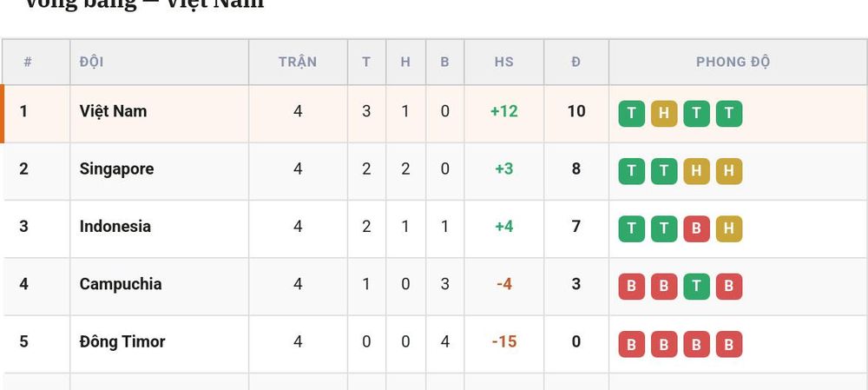Click Campuchia's first red B form badge
This screenshot has width=868, height=390.
[x=632, y=287]
